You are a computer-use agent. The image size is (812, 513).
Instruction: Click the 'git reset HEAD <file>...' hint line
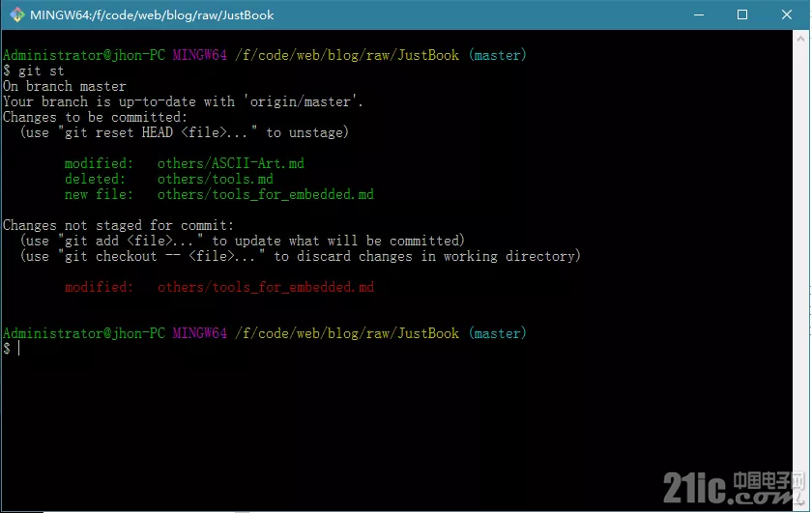[185, 133]
